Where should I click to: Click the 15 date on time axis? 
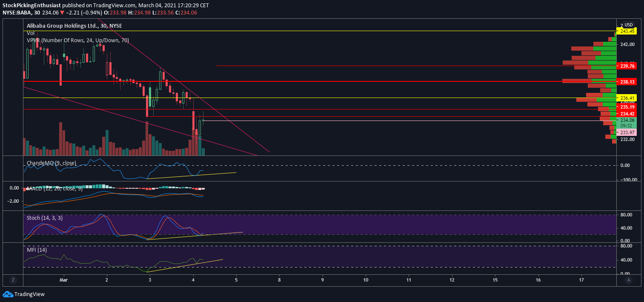click(x=495, y=280)
